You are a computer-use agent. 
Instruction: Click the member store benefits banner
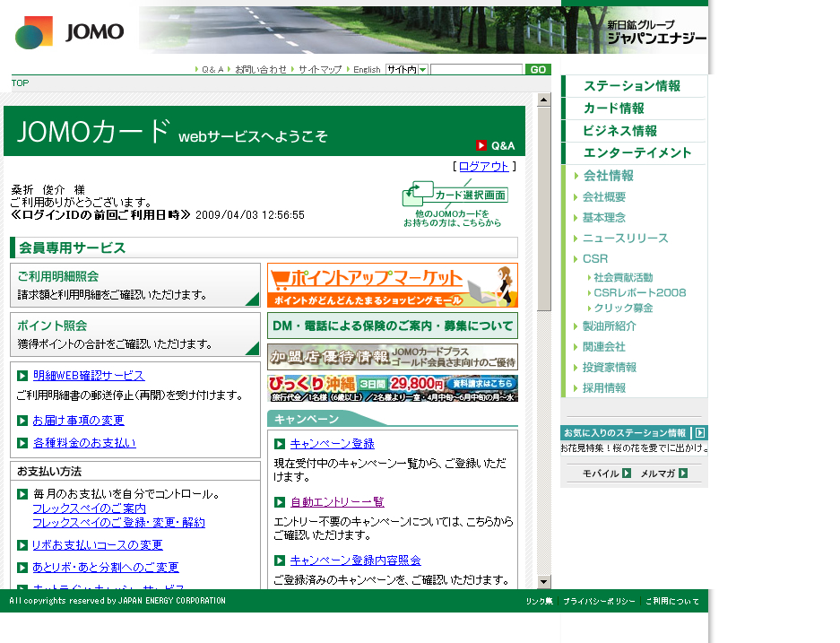pyautogui.click(x=392, y=357)
